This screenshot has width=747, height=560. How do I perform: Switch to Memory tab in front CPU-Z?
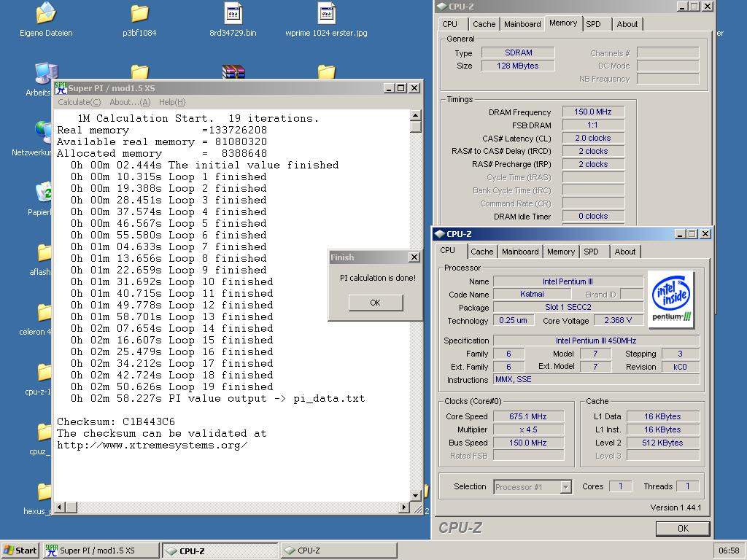[x=561, y=252]
